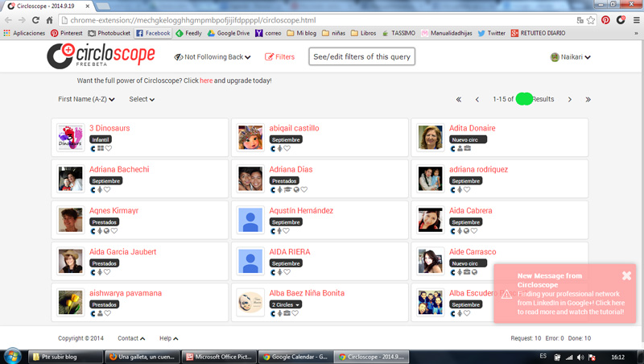644x364 pixels.
Task: Click heart icon under Aida Cabrera
Action: click(x=474, y=231)
